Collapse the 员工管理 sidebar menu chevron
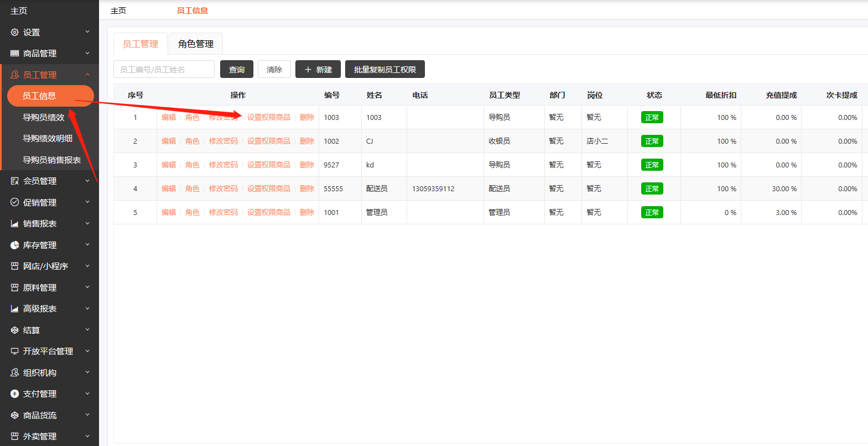The image size is (868, 446). click(87, 75)
